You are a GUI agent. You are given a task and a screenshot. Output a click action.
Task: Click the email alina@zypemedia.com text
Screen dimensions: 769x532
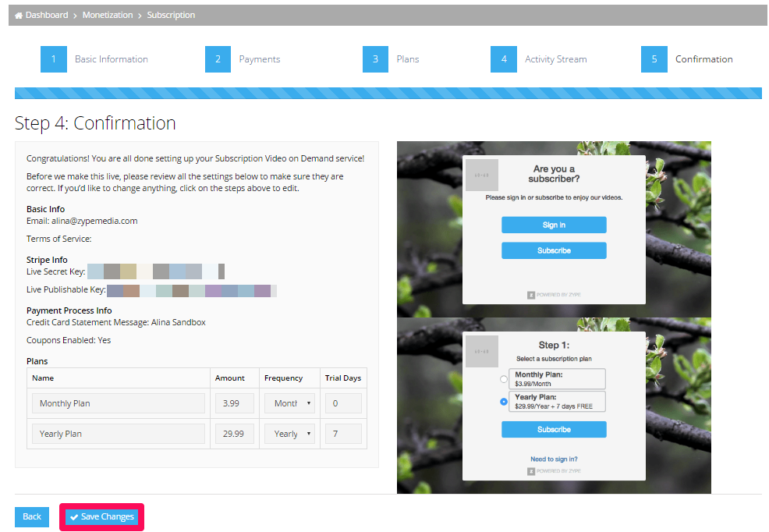pos(94,221)
